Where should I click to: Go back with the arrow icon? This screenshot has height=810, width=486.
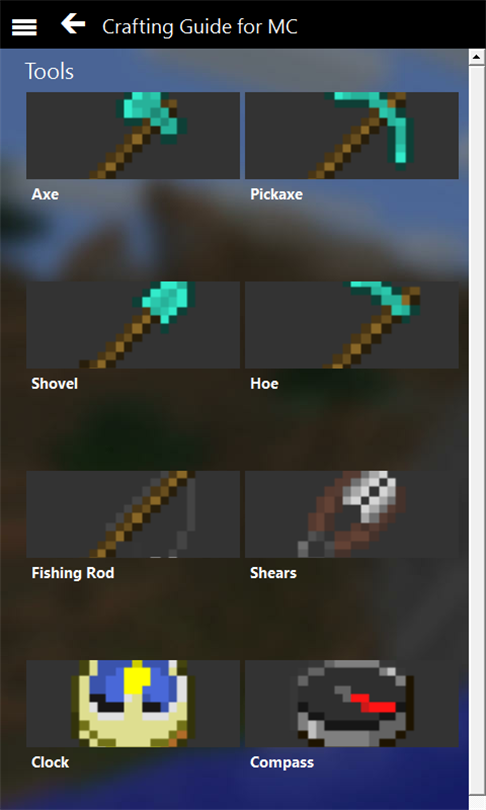click(x=73, y=24)
